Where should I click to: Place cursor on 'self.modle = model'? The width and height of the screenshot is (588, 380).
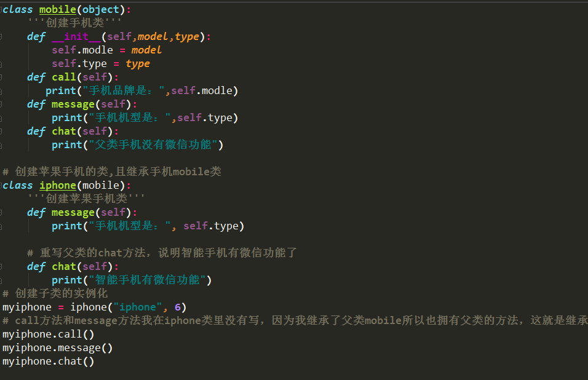tap(107, 50)
